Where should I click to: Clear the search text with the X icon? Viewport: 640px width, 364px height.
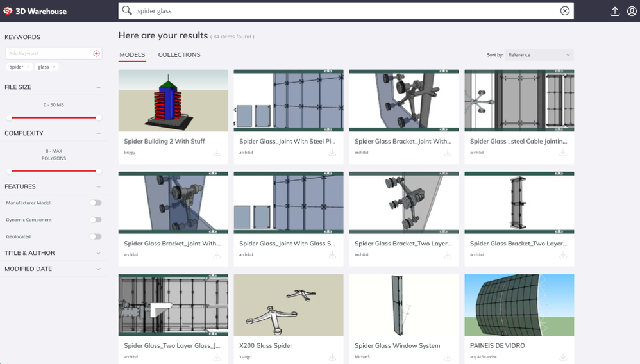point(564,11)
